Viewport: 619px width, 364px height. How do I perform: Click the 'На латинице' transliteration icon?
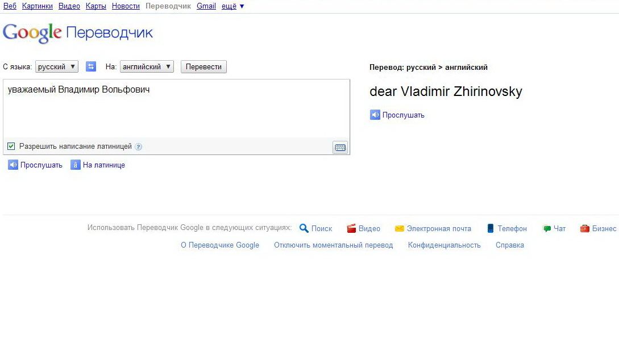point(76,165)
